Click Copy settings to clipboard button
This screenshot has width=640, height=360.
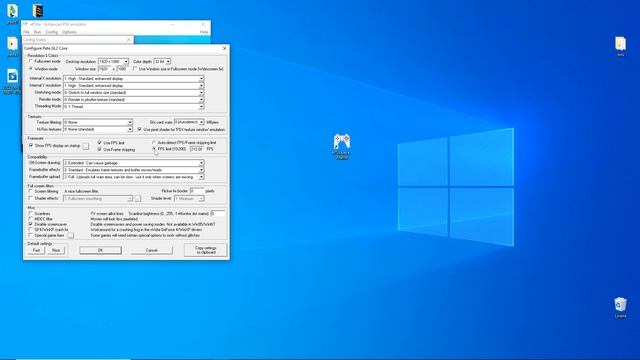(x=205, y=250)
